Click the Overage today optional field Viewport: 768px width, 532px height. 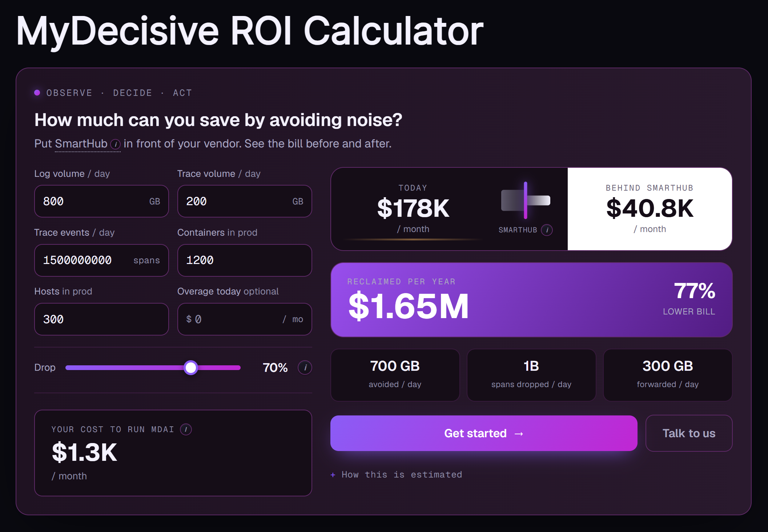click(245, 319)
